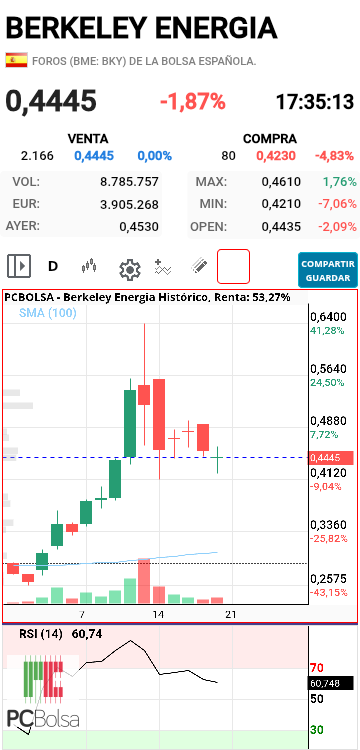
Task: Click the 0,2575 price axis label
Action: point(328,579)
